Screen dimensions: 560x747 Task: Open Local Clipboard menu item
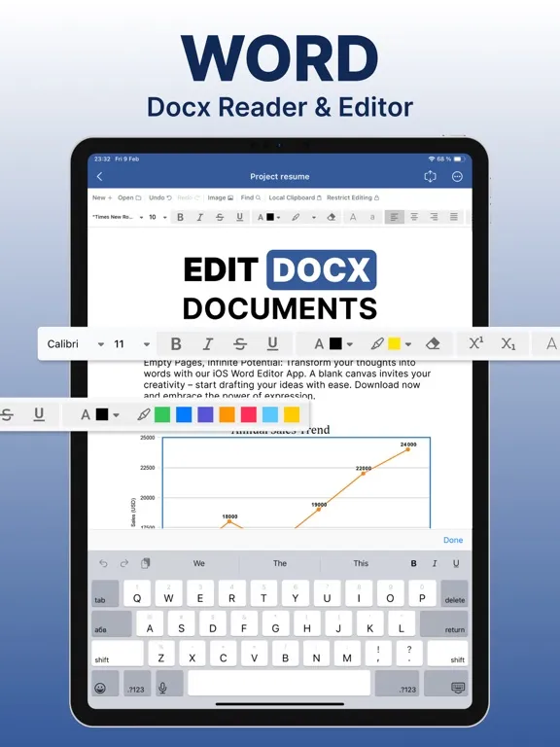pyautogui.click(x=296, y=197)
